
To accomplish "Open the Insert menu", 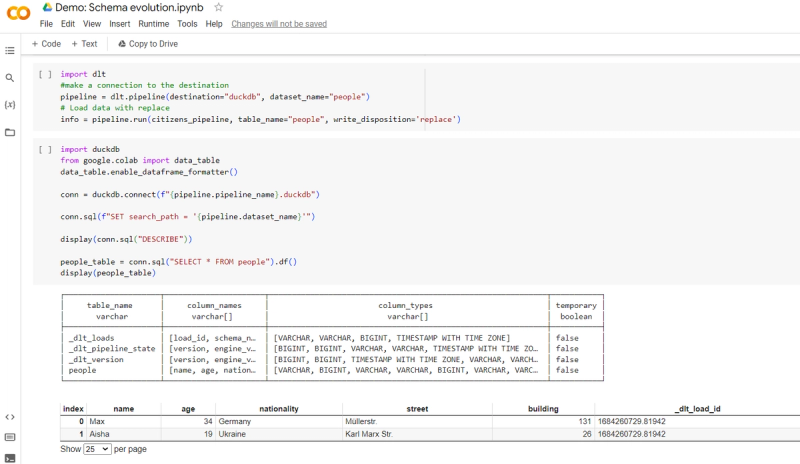I will coord(119,24).
